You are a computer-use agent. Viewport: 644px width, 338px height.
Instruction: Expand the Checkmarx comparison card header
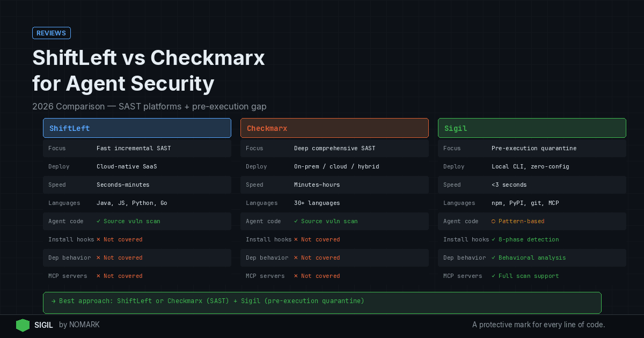click(x=334, y=128)
